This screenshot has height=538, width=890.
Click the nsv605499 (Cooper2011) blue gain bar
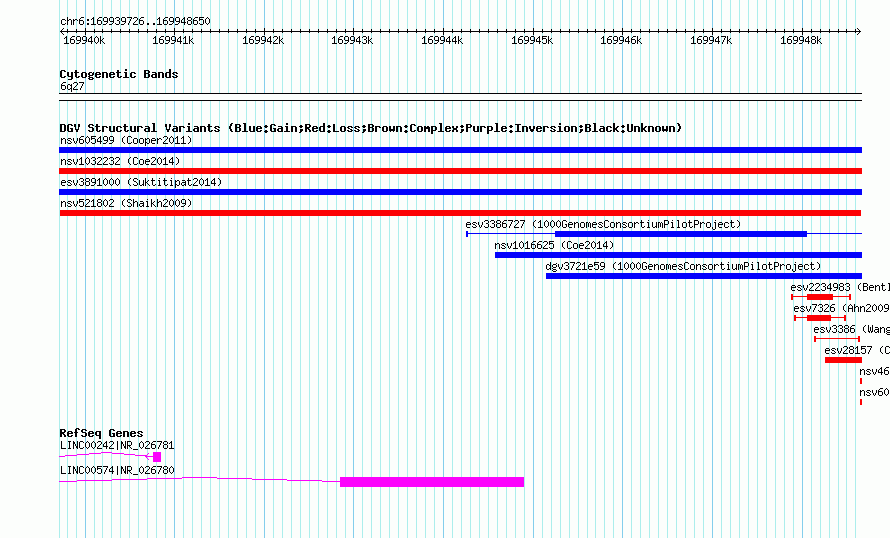460,150
